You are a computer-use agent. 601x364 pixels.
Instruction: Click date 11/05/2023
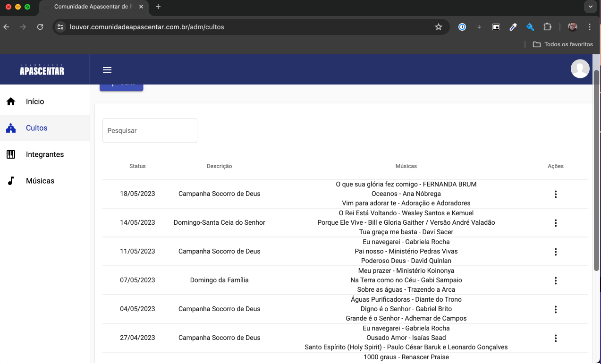[x=137, y=251]
